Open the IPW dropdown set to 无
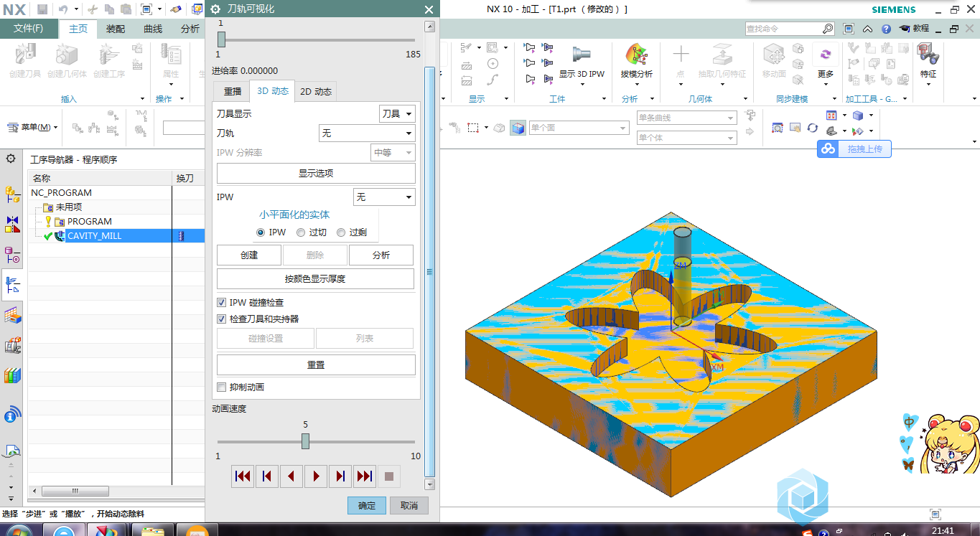980x536 pixels. tap(384, 197)
